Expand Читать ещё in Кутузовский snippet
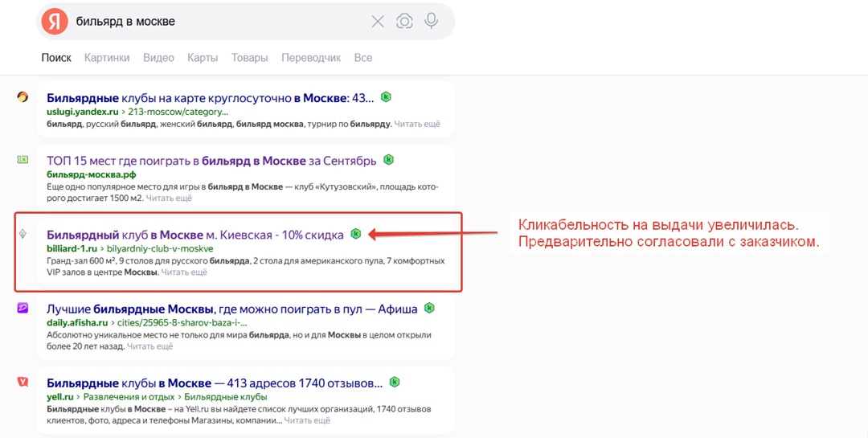Viewport: 868px width, 438px height. pyautogui.click(x=169, y=198)
